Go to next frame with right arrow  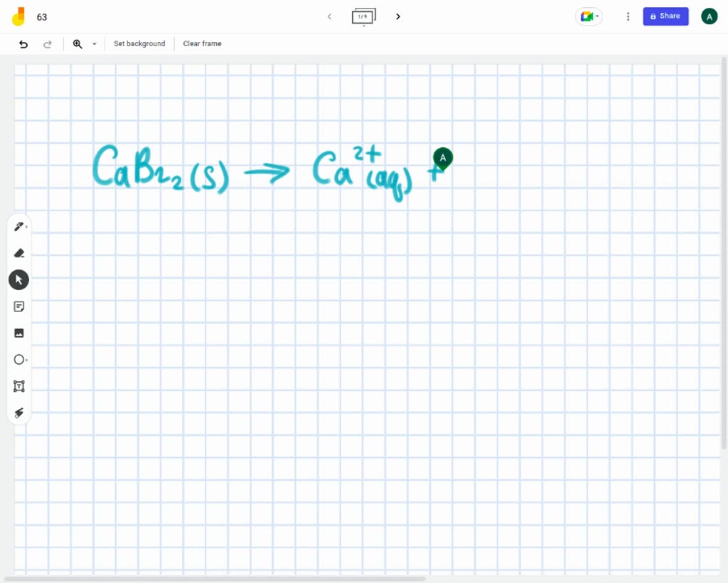[x=398, y=16]
